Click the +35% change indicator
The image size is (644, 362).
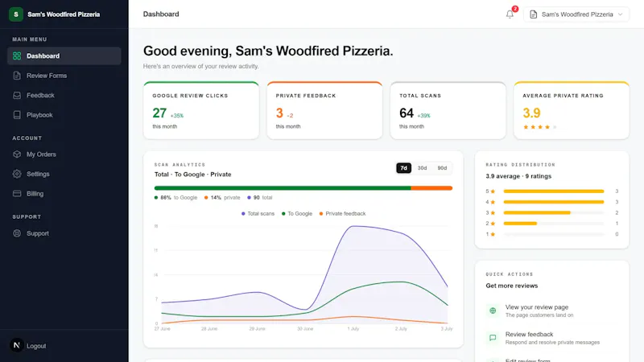coord(177,116)
